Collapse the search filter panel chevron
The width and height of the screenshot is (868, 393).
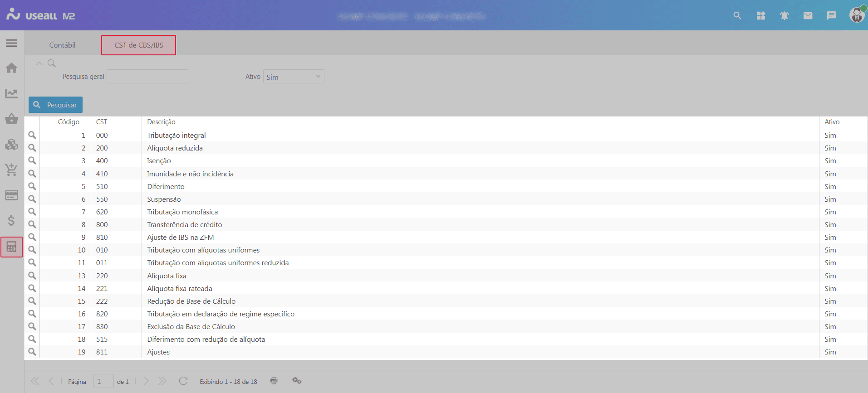tap(39, 63)
